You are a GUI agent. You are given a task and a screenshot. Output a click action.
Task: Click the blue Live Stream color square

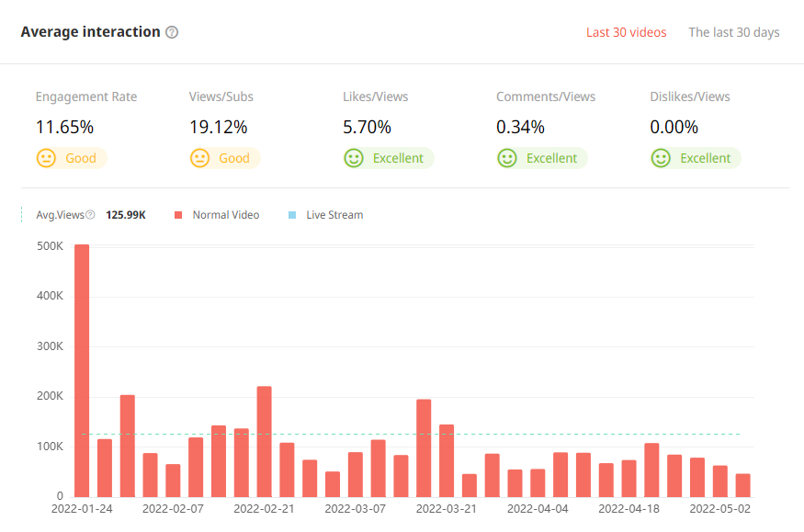point(292,215)
